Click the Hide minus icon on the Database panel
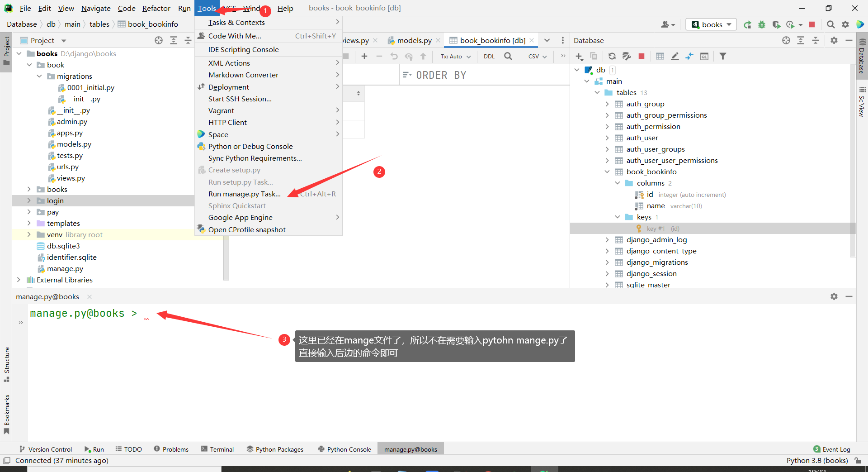Viewport: 868px width, 472px height. click(x=849, y=40)
